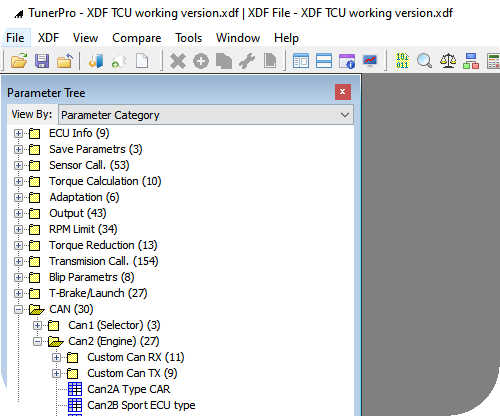Open the Tools menu
Viewport: 500px width, 416px height.
click(x=189, y=38)
